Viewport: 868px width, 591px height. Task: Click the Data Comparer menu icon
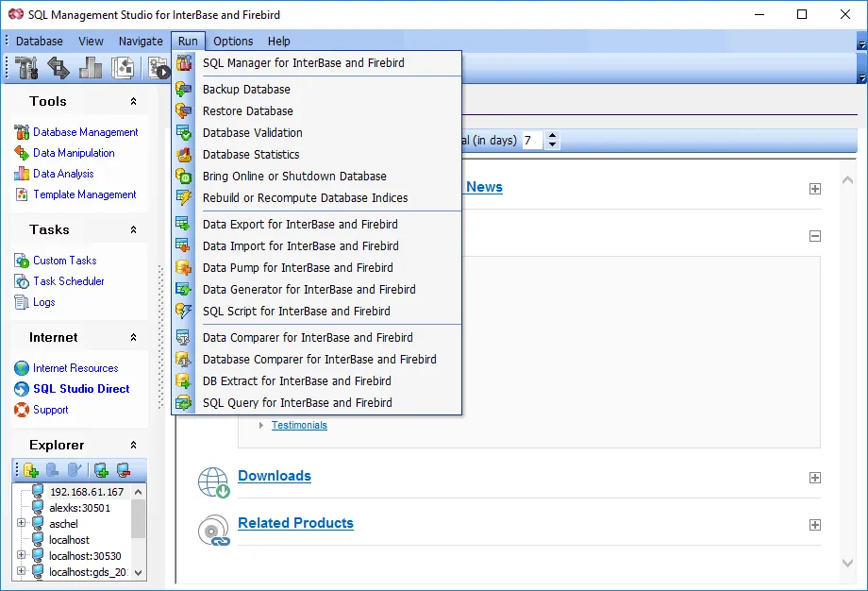pyautogui.click(x=183, y=337)
